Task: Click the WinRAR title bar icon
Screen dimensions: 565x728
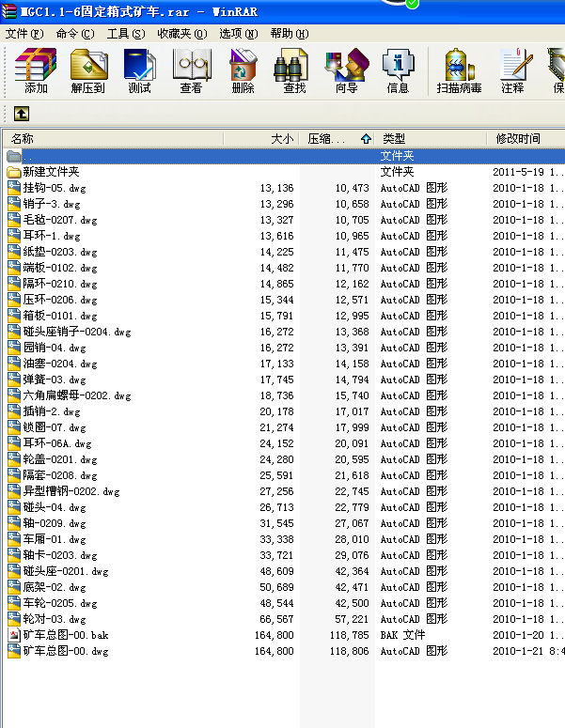Action: tap(8, 11)
